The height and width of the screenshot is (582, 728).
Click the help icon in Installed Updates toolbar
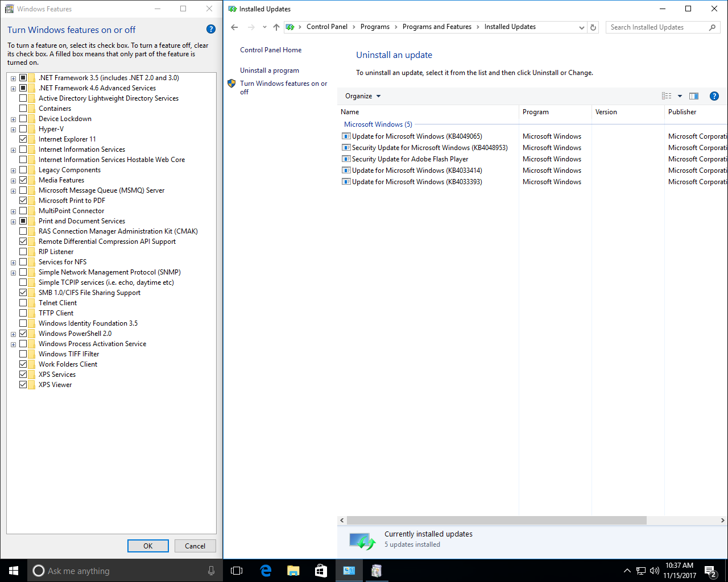pyautogui.click(x=714, y=96)
